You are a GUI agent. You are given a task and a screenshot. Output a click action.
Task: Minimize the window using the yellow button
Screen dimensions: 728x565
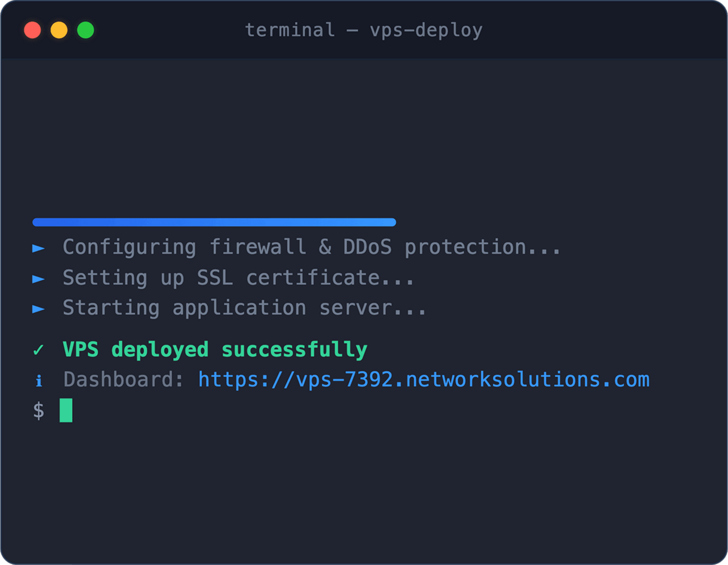59,30
